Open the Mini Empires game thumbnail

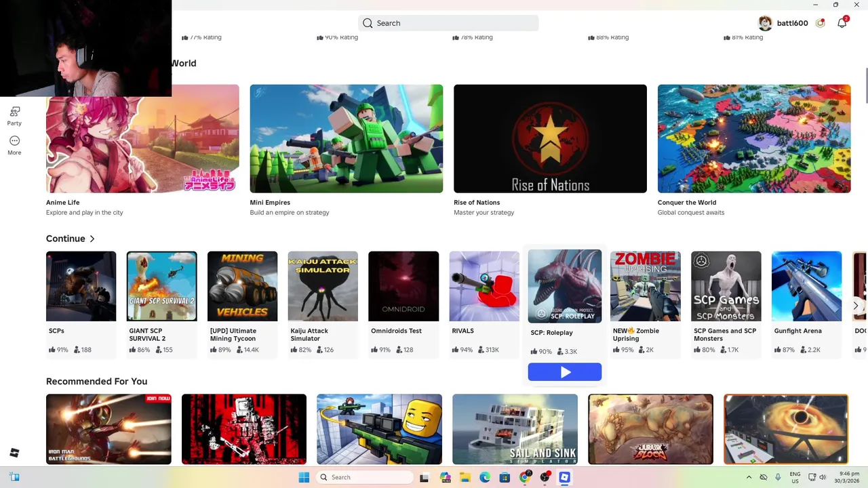(347, 139)
